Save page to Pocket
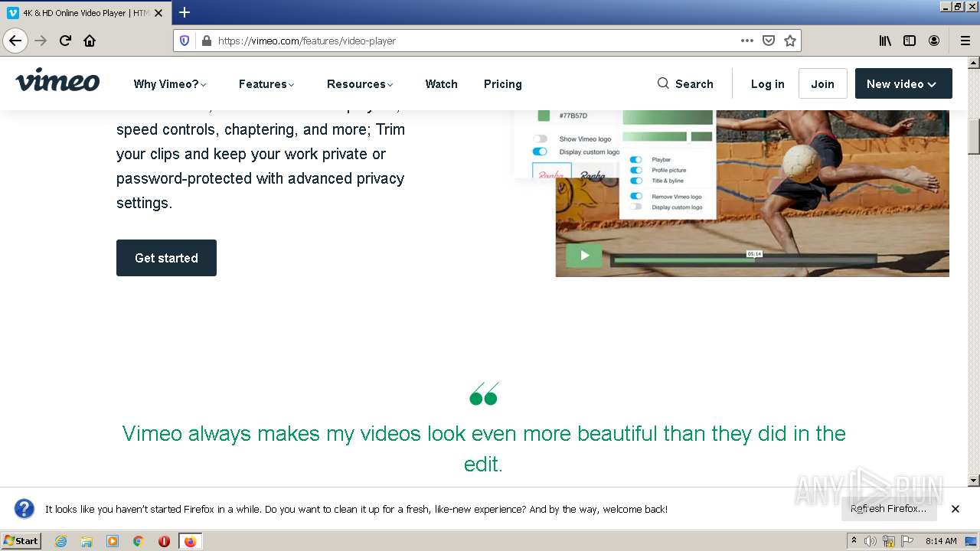The height and width of the screenshot is (551, 980). pos(769,41)
